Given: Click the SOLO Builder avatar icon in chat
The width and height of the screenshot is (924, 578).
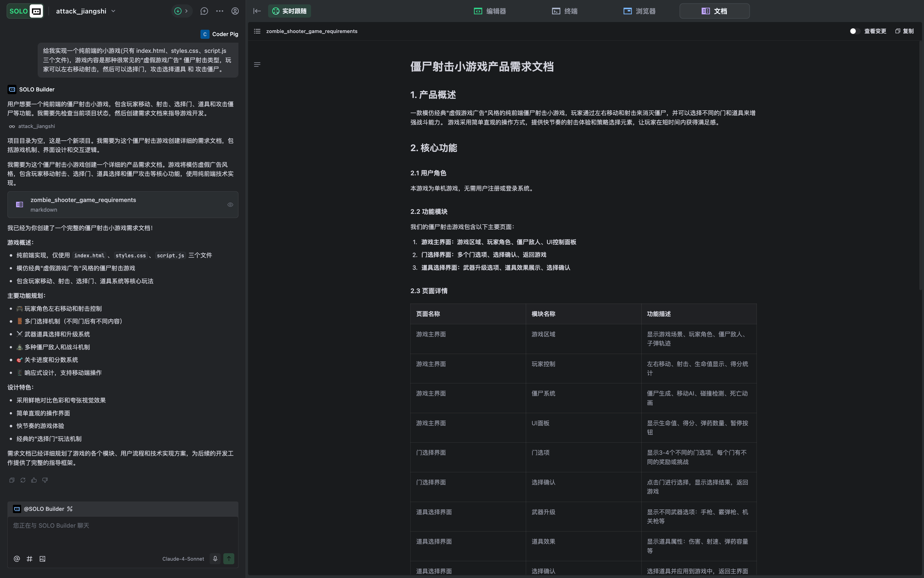Looking at the screenshot, I should coord(12,89).
